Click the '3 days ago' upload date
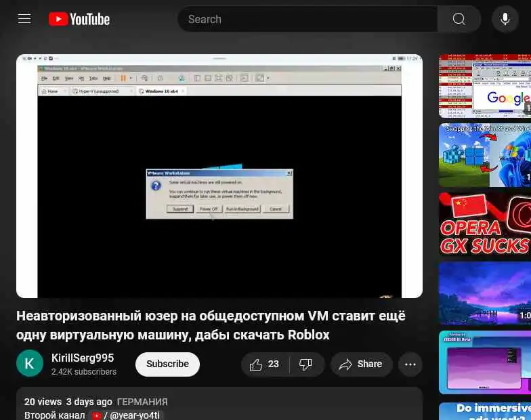The image size is (531, 420). (89, 402)
